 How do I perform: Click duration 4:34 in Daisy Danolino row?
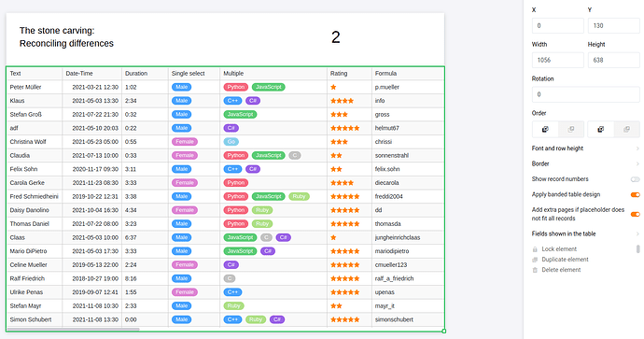pos(131,210)
